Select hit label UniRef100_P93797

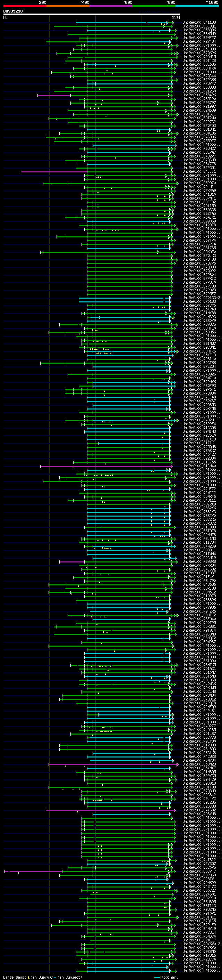(x=199, y=103)
